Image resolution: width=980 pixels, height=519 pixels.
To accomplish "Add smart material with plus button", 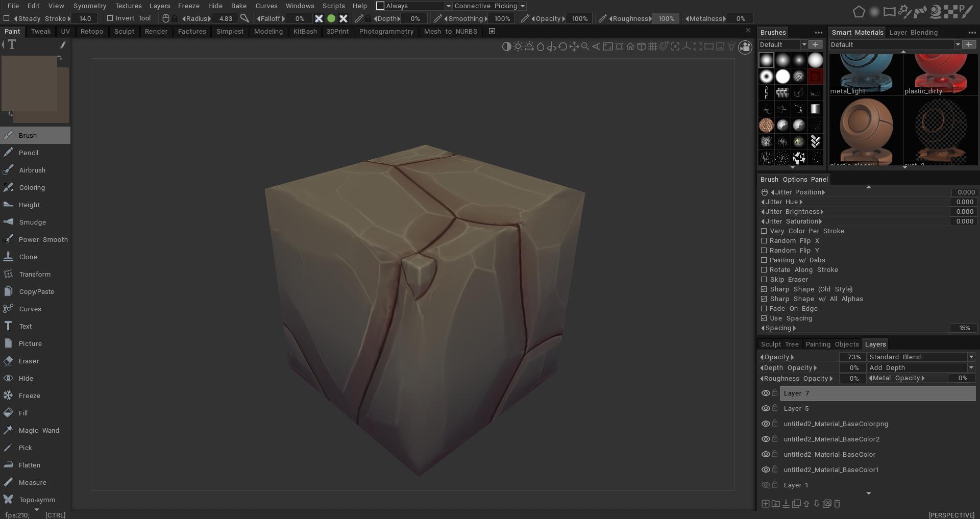I will 969,45.
